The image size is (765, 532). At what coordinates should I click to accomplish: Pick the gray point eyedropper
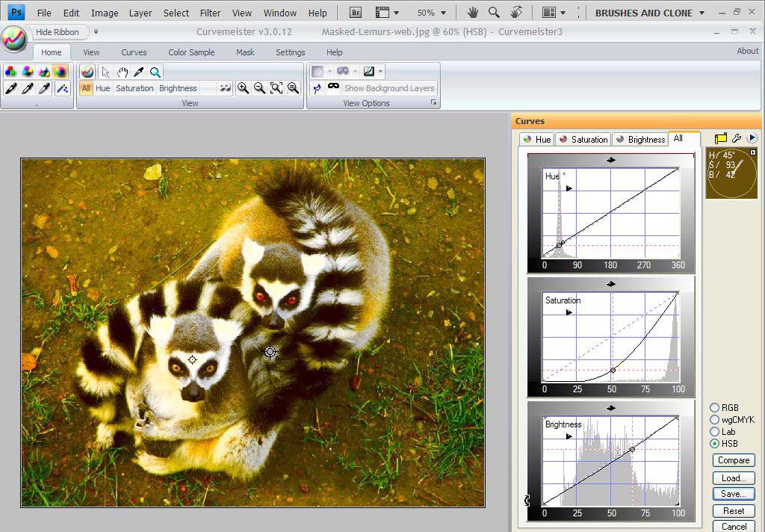click(44, 88)
